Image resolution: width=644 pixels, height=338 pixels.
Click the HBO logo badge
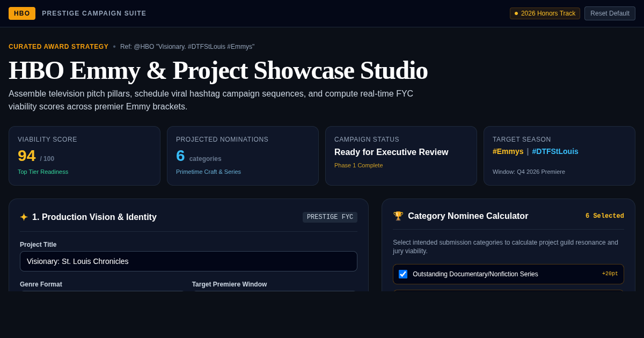(22, 13)
